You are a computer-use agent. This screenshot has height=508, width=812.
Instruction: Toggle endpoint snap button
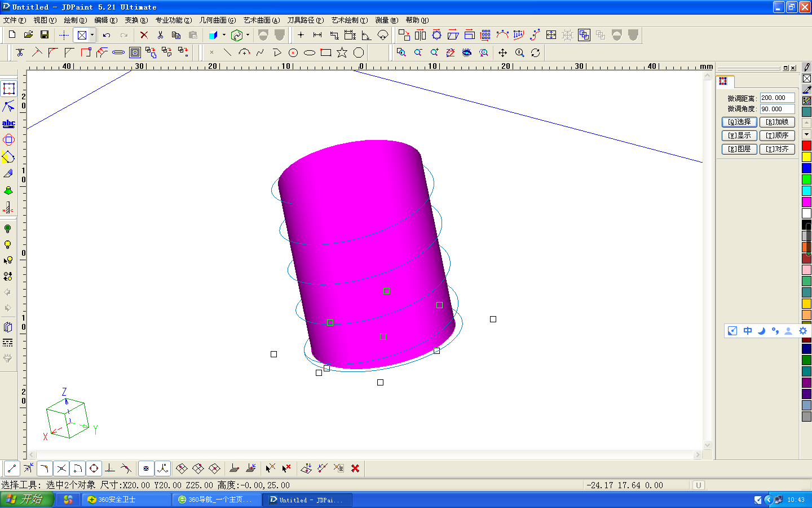(12, 468)
